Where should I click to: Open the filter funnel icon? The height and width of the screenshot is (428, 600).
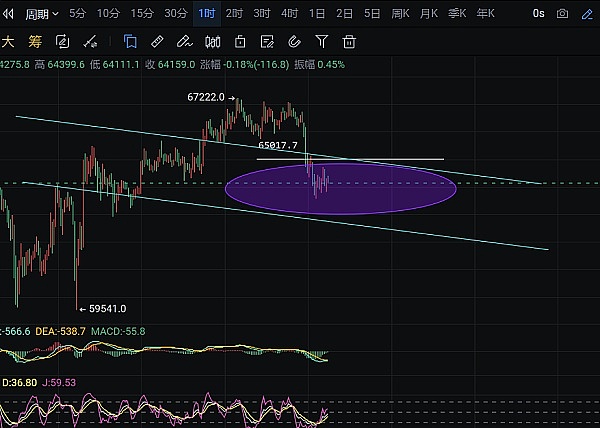point(321,42)
